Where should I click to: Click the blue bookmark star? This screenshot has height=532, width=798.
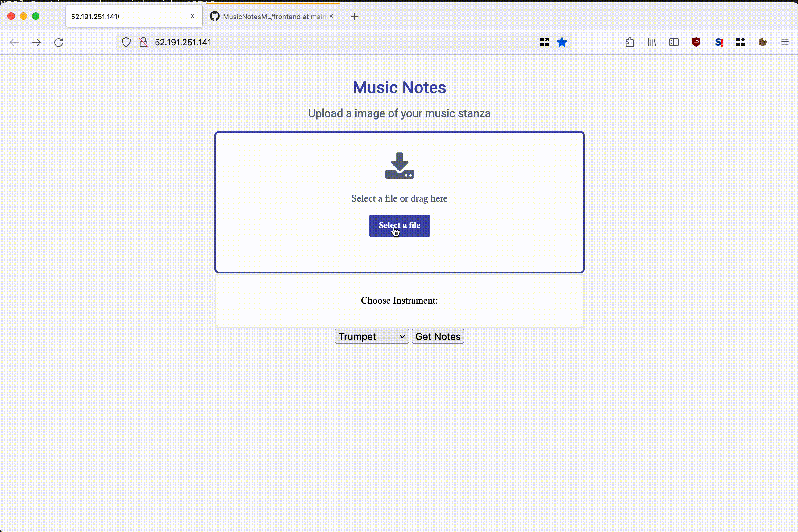pyautogui.click(x=562, y=43)
